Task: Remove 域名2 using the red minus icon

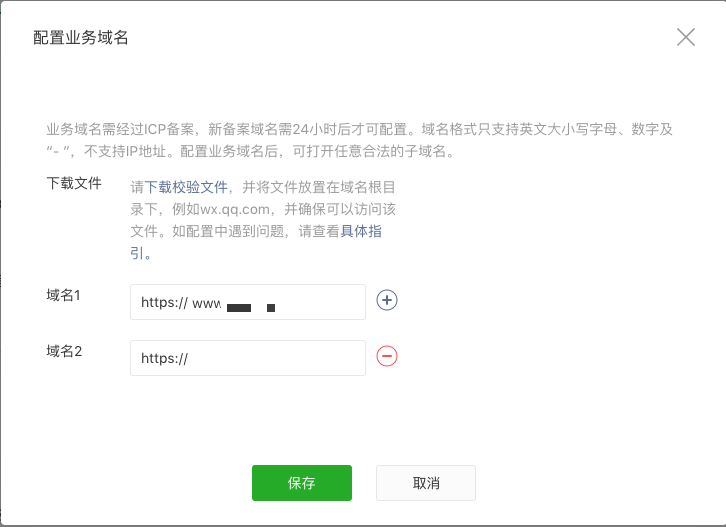Action: (x=387, y=356)
